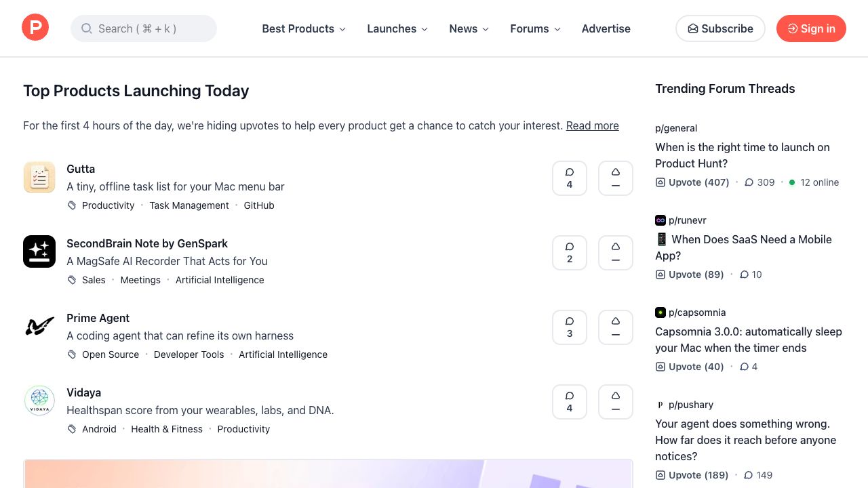This screenshot has width=868, height=488.
Task: Click the comment count 149 icon
Action: point(749,475)
